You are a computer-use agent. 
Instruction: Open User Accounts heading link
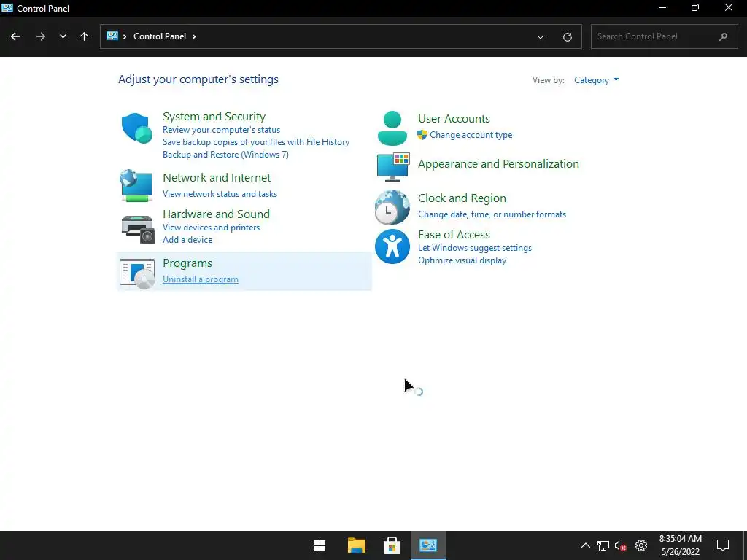(454, 119)
